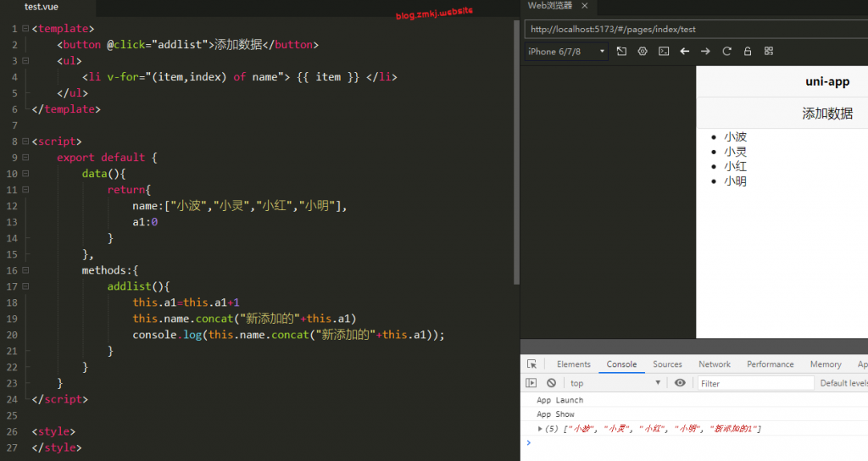Switch to the Elements tab in devtools
This screenshot has width=868, height=461.
pos(573,364)
